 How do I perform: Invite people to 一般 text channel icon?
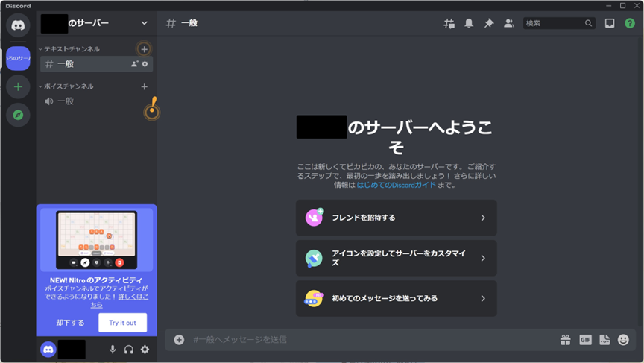(x=134, y=64)
